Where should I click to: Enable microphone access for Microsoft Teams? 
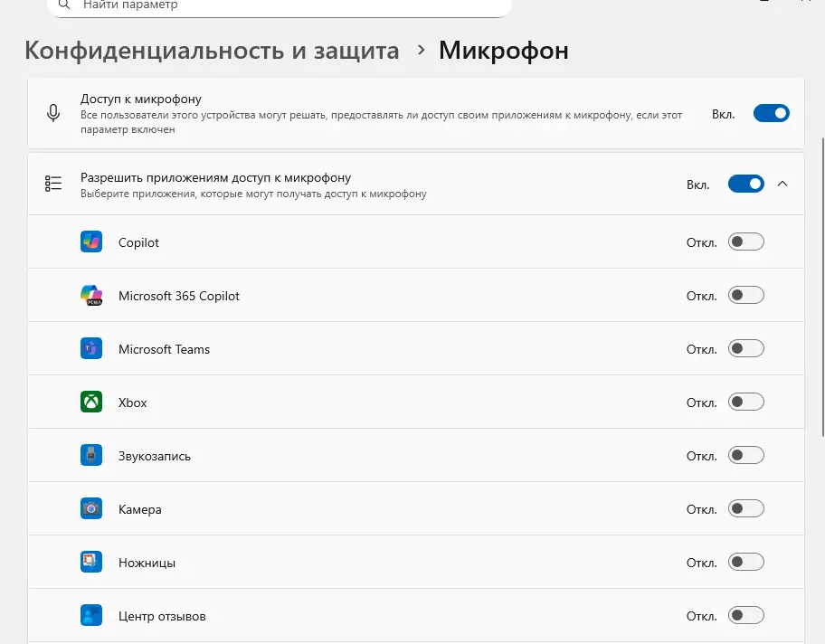pos(745,349)
